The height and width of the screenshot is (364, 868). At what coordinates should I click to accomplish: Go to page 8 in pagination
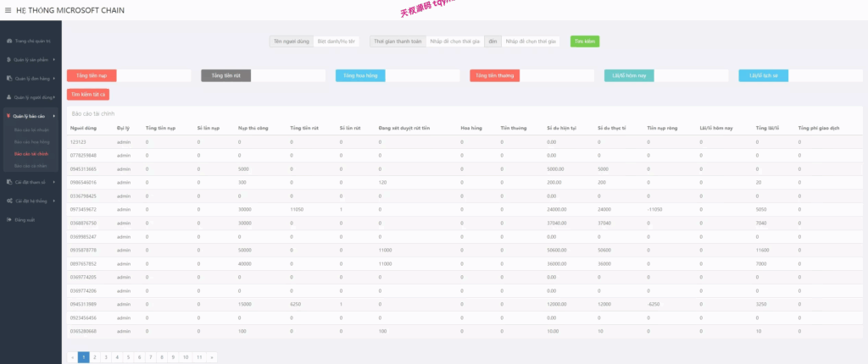point(160,357)
